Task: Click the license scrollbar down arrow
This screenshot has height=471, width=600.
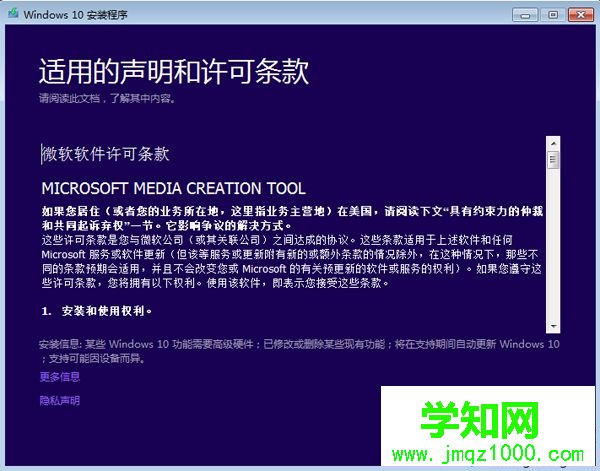Action: (x=553, y=326)
